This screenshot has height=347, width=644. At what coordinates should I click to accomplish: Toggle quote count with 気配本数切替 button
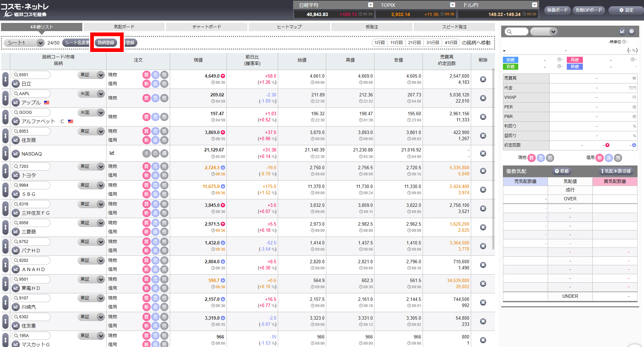click(616, 171)
